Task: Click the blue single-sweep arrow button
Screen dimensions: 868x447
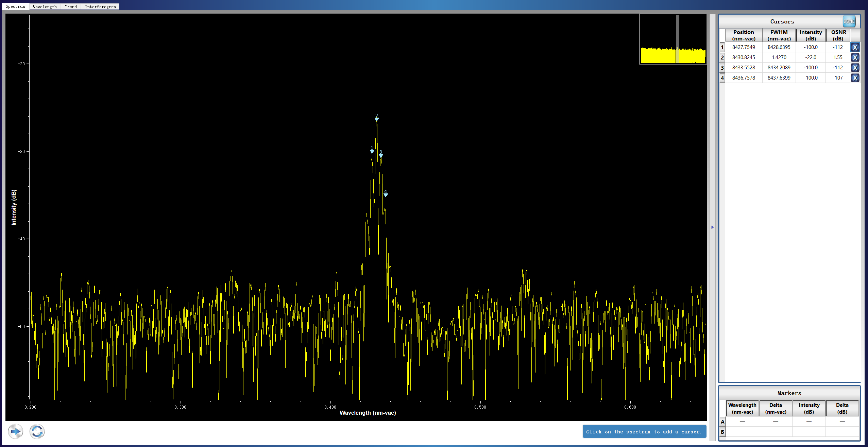Action: point(15,432)
